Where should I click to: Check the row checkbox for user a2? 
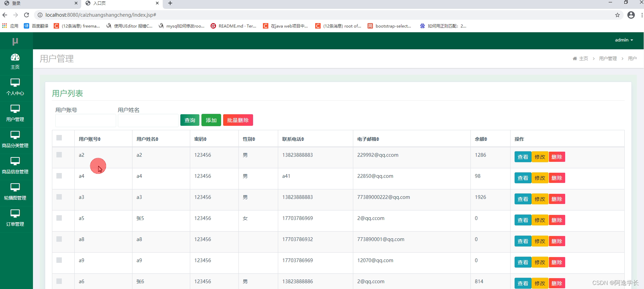59,155
